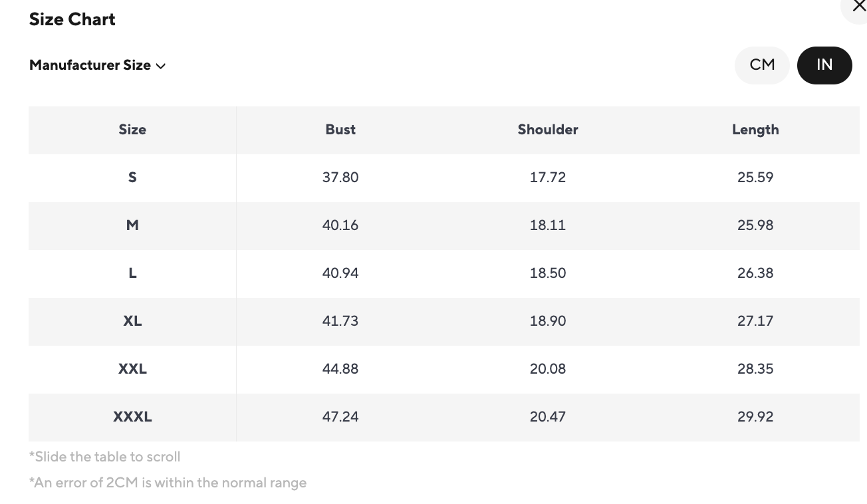Click the Bust column header

click(x=340, y=130)
